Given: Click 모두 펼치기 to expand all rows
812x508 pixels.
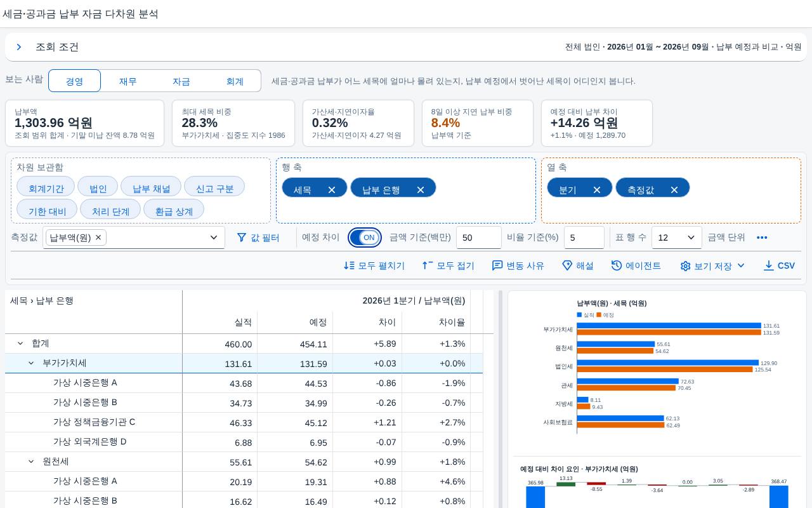Looking at the screenshot, I should [374, 265].
